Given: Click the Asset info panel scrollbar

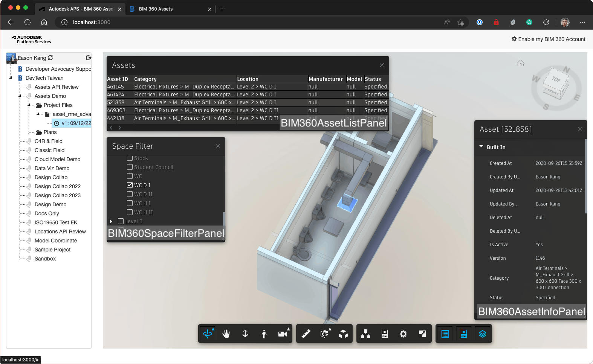Looking at the screenshot, I should click(586, 176).
